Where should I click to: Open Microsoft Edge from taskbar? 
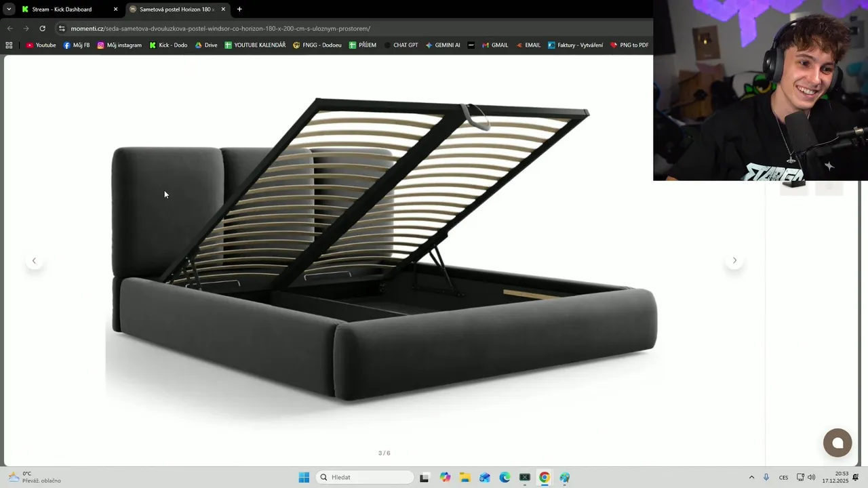pos(505,477)
